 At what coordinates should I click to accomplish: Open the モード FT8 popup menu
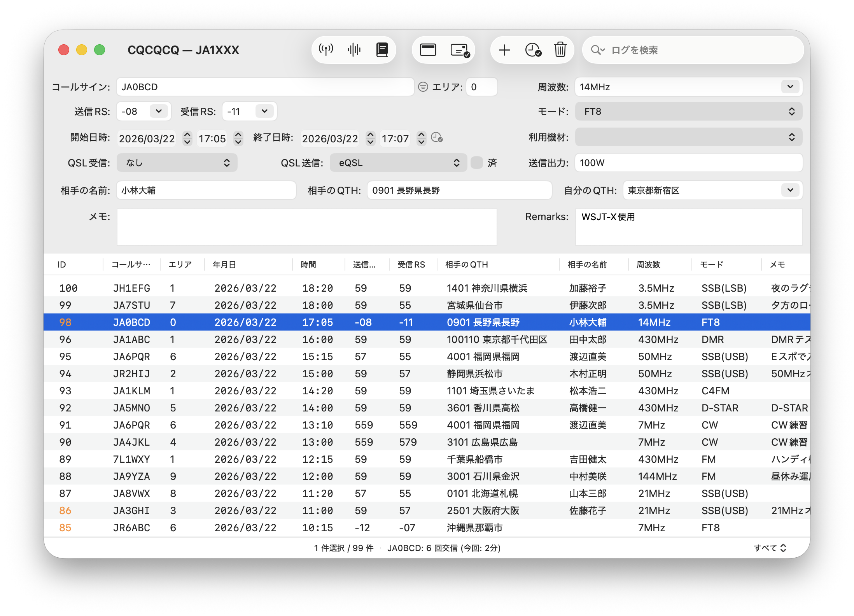coord(688,112)
